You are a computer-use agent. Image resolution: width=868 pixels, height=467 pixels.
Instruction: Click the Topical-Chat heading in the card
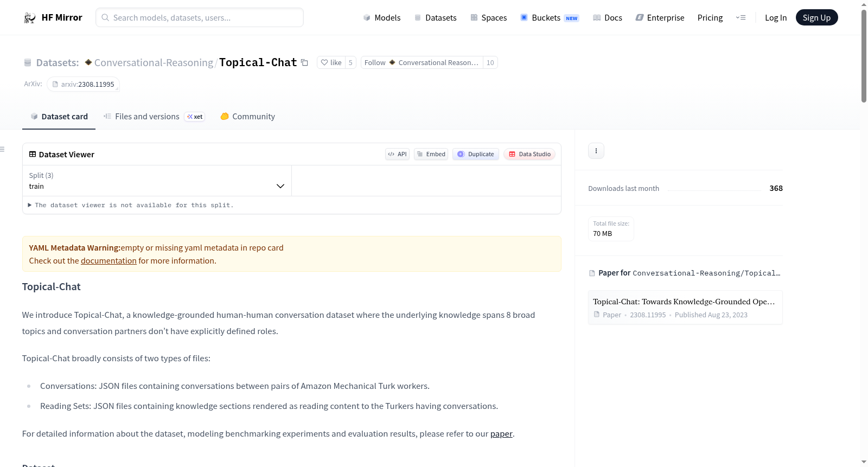click(52, 287)
